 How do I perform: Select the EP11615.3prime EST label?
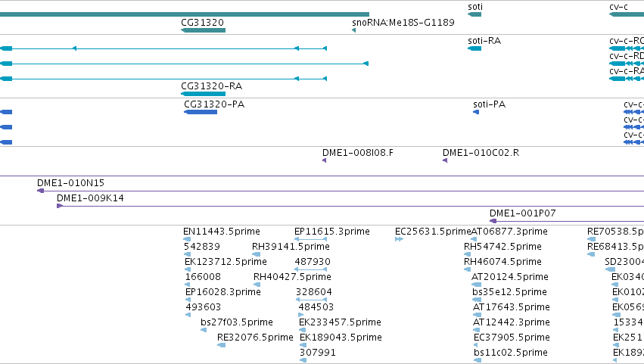(x=332, y=232)
